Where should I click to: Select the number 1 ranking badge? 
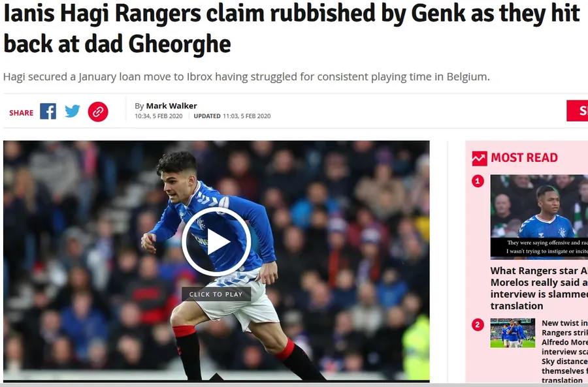pos(478,181)
